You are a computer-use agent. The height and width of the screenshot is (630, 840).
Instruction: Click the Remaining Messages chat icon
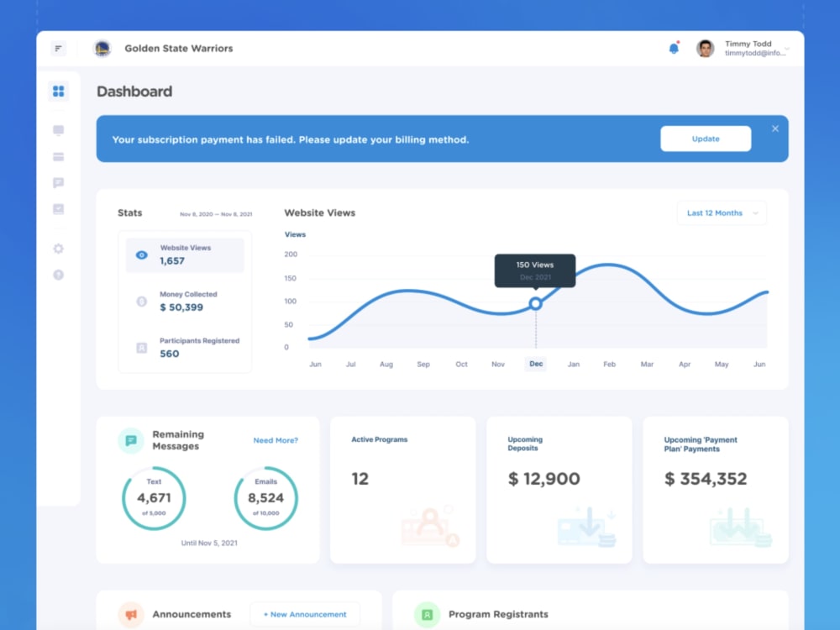[x=131, y=440]
